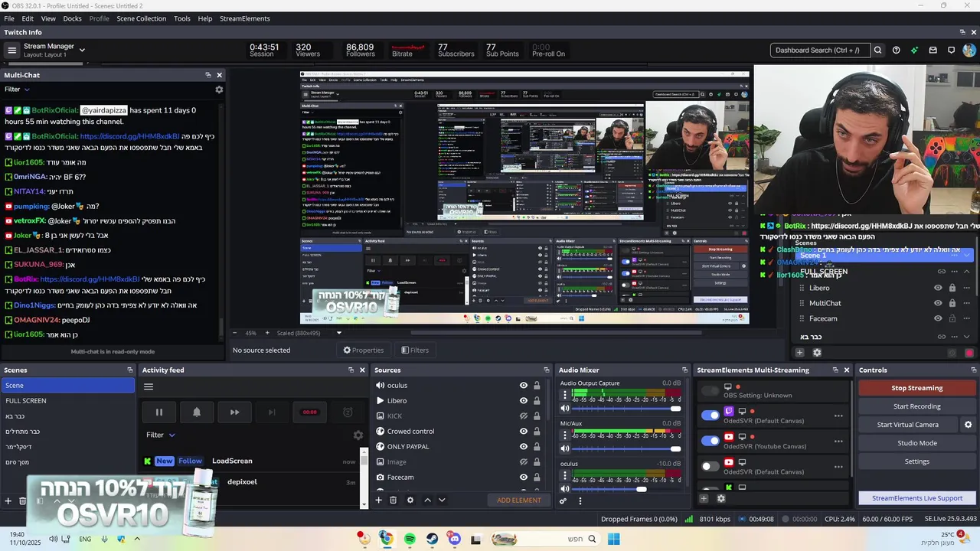
Task: Open StreamElements Live Support
Action: tap(916, 498)
